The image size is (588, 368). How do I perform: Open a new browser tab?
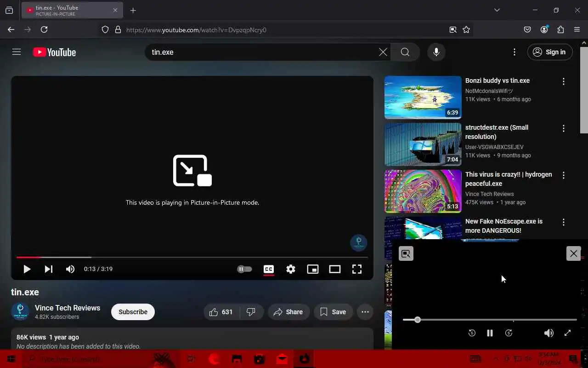click(x=133, y=10)
